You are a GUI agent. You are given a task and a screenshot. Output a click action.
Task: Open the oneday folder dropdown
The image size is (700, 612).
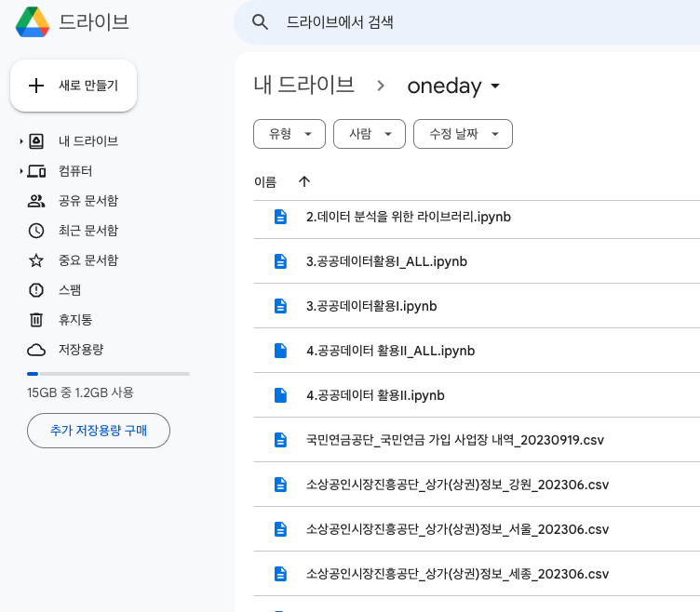pos(453,86)
